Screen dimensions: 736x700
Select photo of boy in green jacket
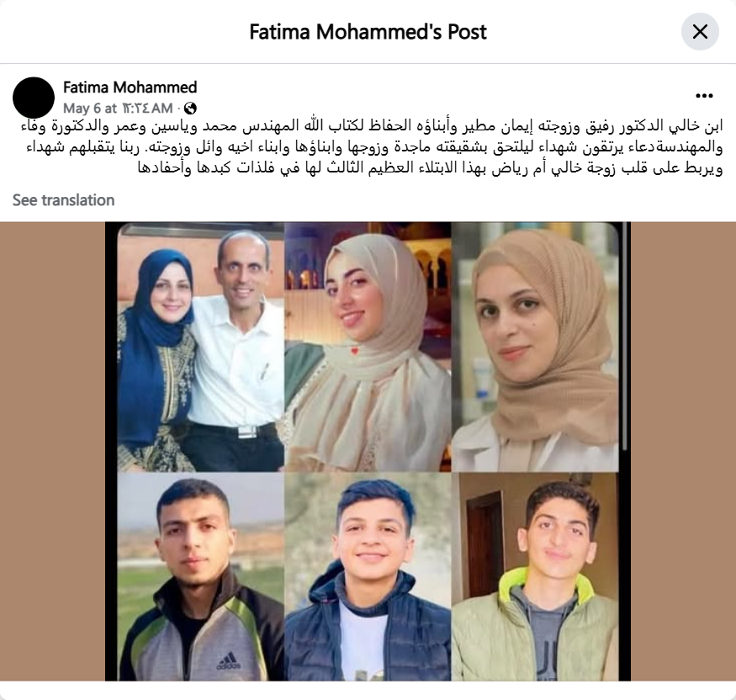point(535,576)
